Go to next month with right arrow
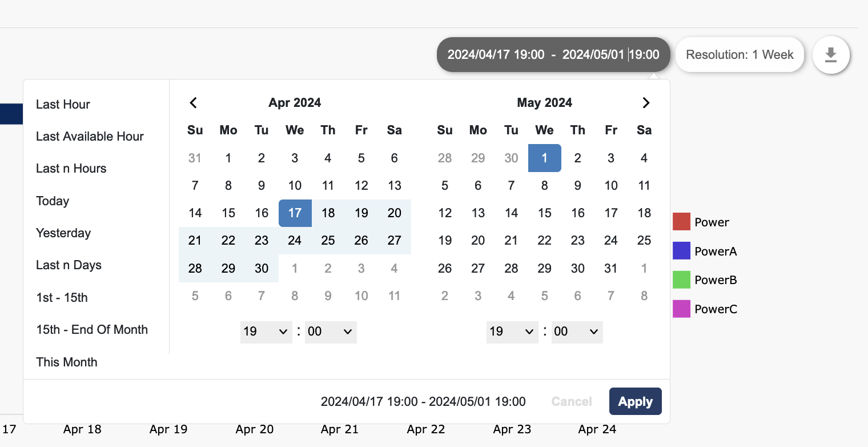Viewport: 868px width, 447px height. (x=646, y=103)
